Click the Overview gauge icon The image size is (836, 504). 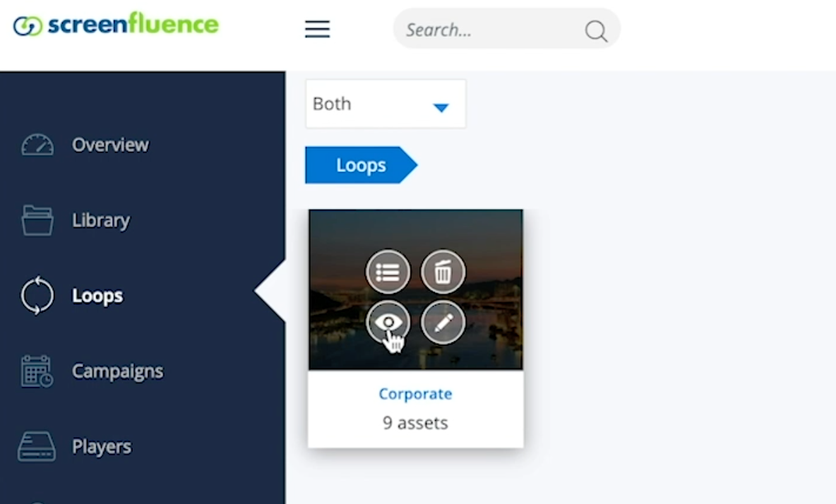coord(37,145)
